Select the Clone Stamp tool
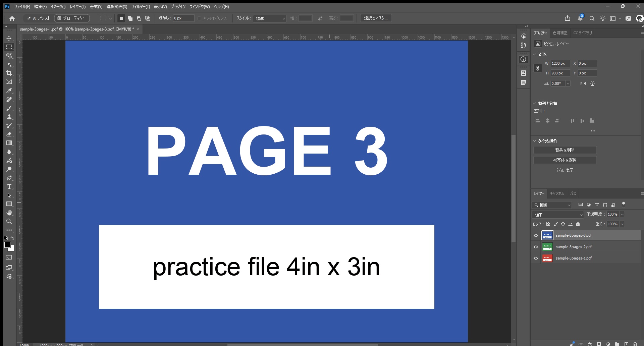644x346 pixels. (x=9, y=117)
